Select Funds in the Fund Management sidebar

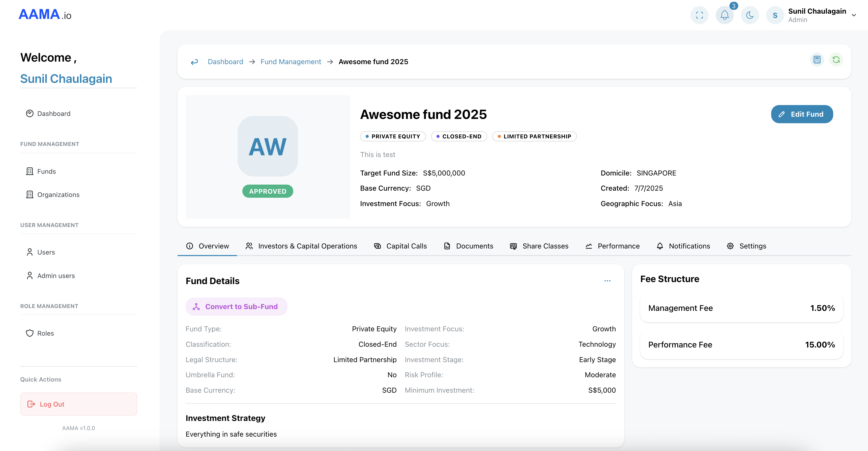[x=46, y=171]
